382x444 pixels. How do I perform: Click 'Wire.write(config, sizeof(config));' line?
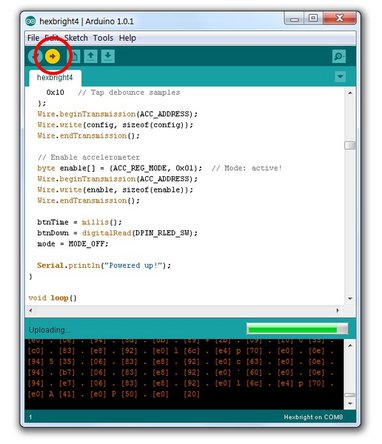115,125
